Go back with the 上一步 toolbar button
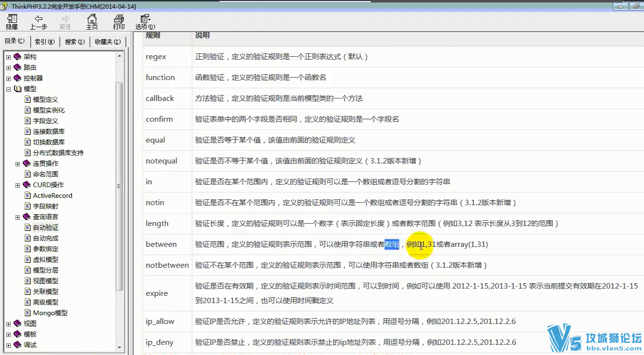644x355 pixels. (x=38, y=22)
